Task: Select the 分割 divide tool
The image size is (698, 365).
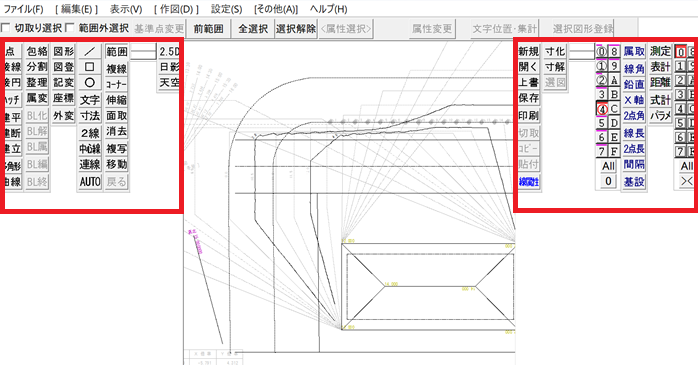Action: 37,67
